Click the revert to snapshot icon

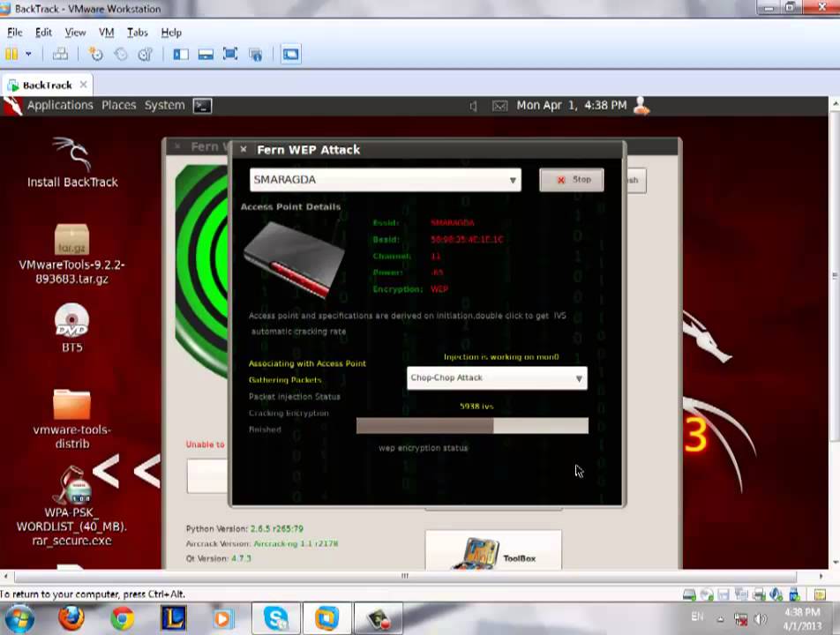(x=121, y=54)
